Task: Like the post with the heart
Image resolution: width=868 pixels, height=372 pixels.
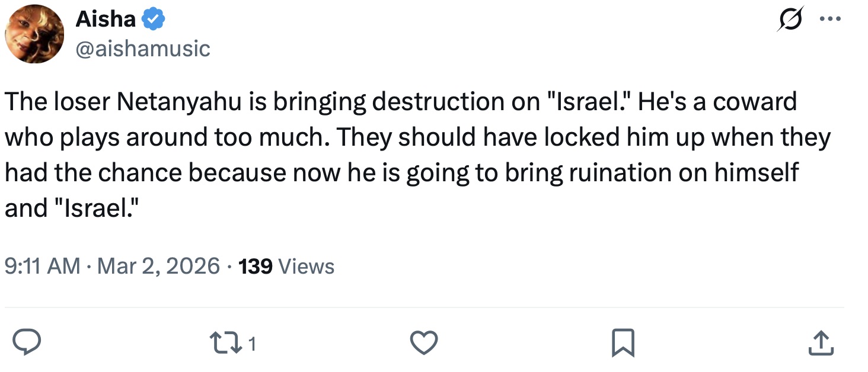Action: (423, 342)
